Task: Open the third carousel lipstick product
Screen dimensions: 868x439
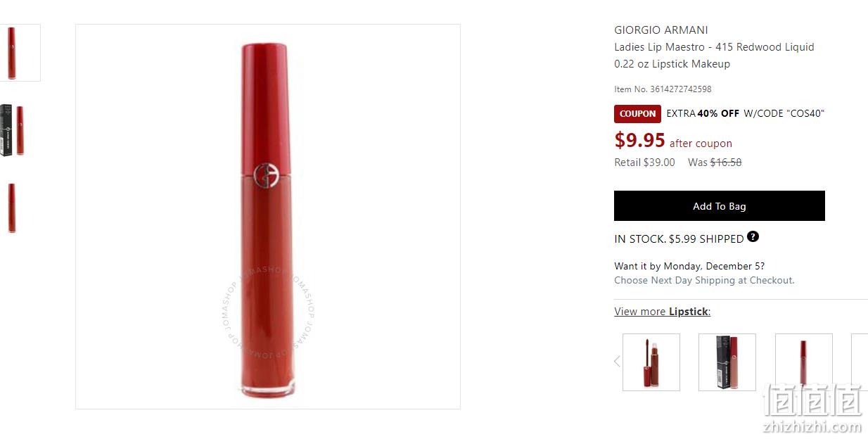Action: [804, 362]
